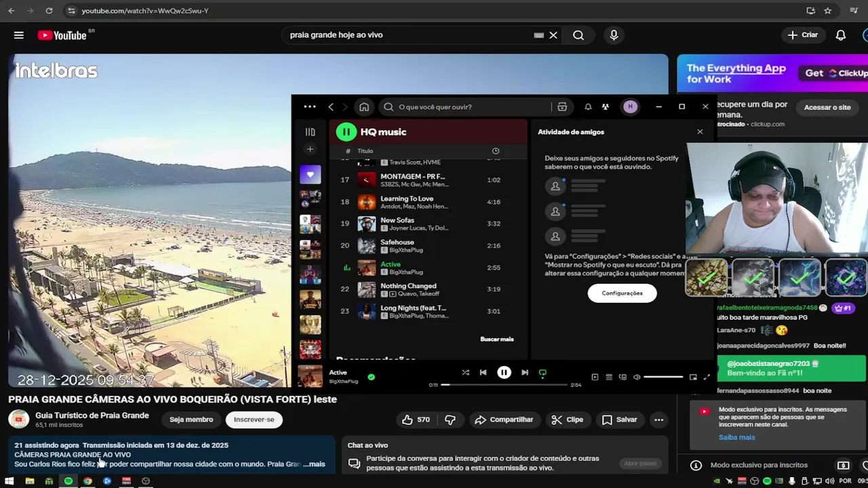This screenshot has width=868, height=488.
Task: Select track 'Long Nights (feat. T...'
Action: tap(429, 311)
